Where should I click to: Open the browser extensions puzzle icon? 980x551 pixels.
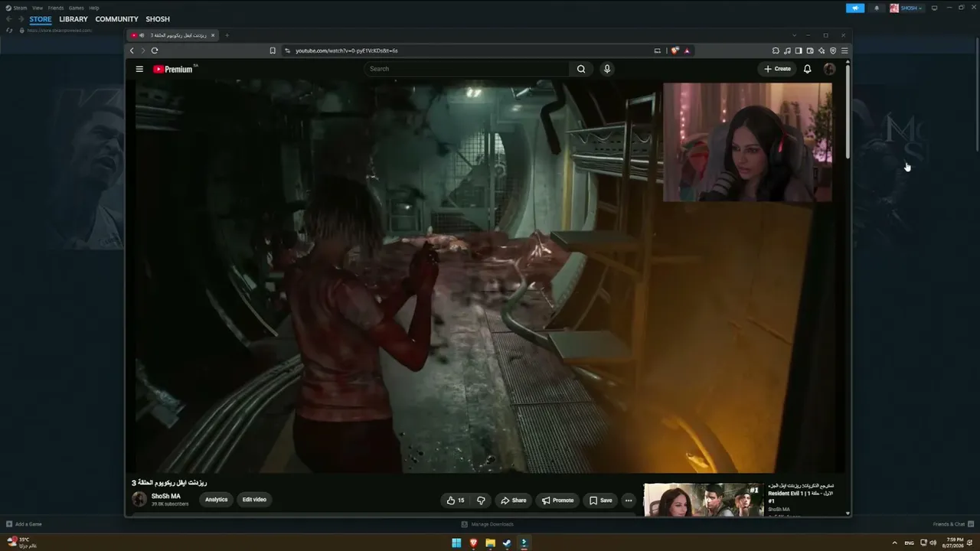pos(776,51)
